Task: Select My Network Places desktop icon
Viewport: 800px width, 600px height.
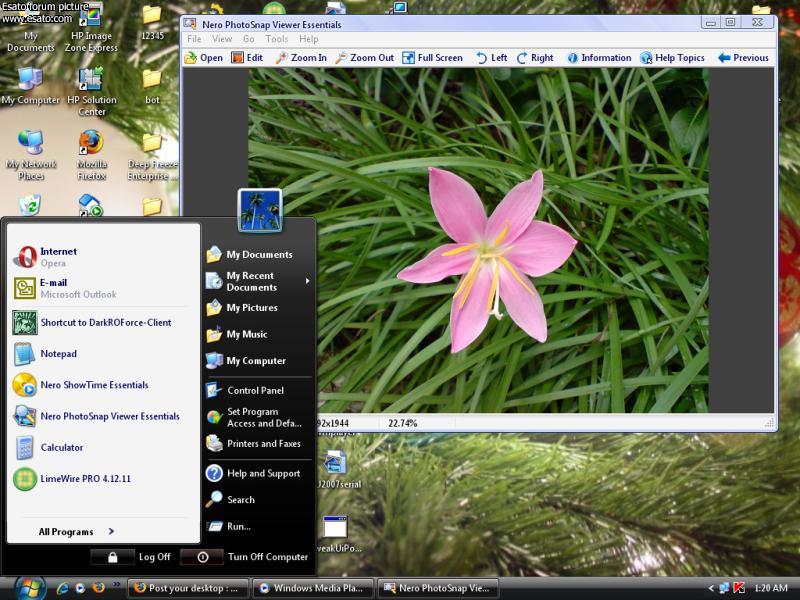Action: (31, 156)
